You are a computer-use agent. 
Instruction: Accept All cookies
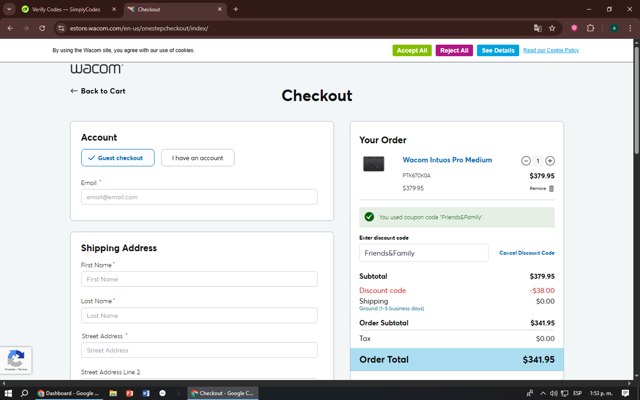(x=412, y=50)
